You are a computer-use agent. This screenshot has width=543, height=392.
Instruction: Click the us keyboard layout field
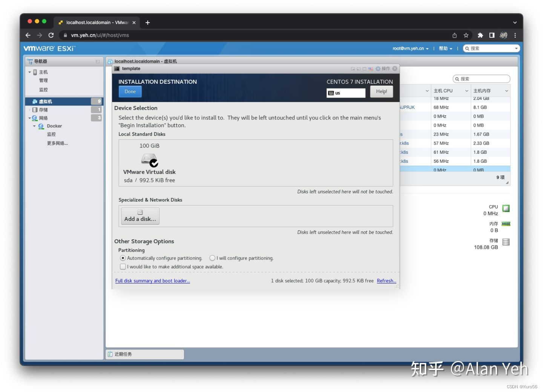(x=346, y=93)
